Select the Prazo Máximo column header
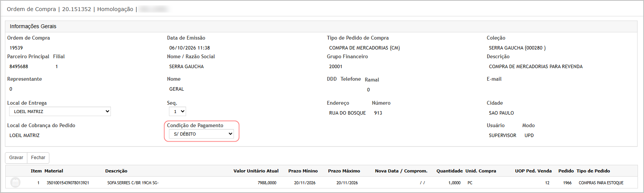Image resolution: width=644 pixels, height=193 pixels. click(344, 171)
